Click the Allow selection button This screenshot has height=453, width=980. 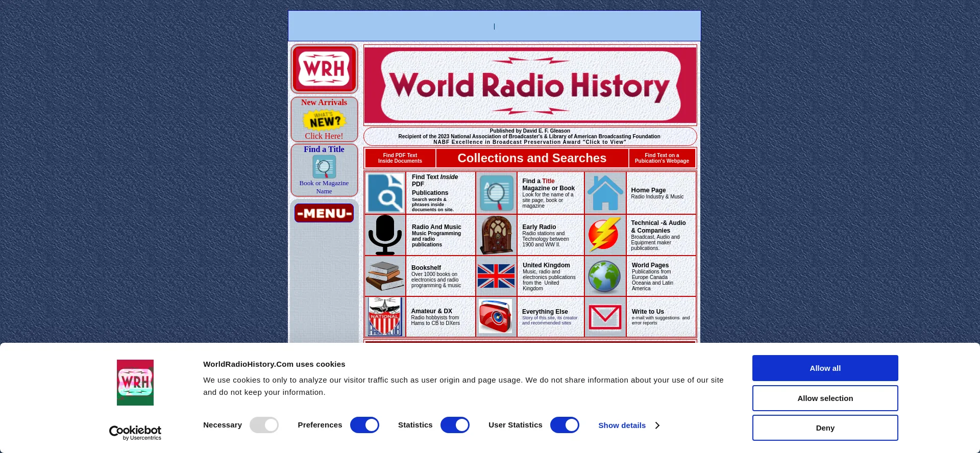tap(825, 398)
